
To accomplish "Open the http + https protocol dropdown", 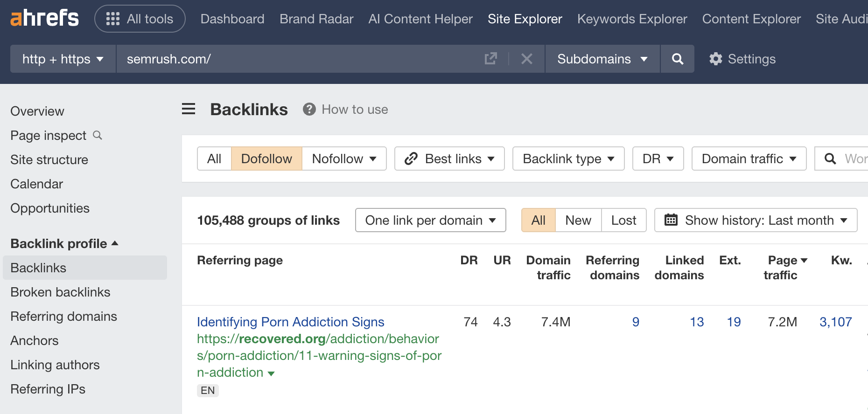I will [63, 59].
